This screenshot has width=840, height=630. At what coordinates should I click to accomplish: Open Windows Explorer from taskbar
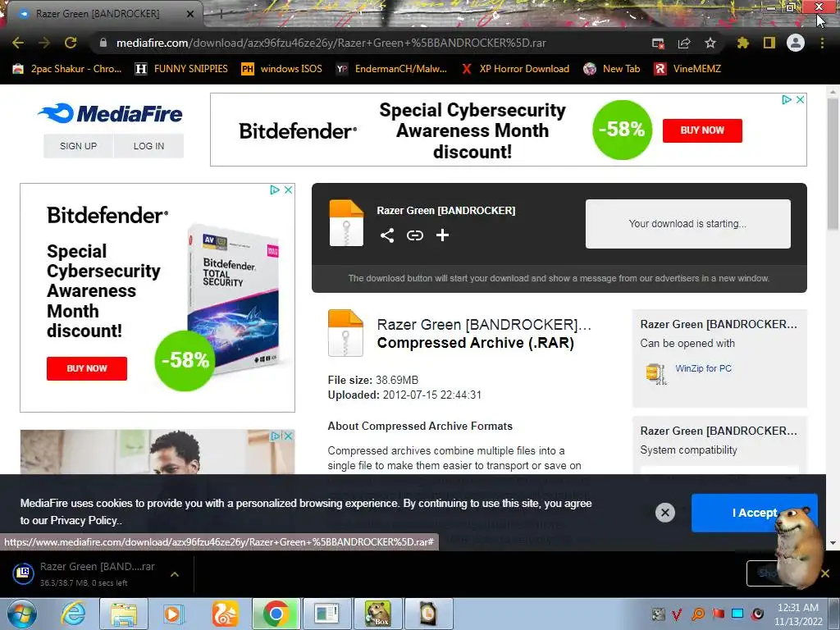(124, 614)
